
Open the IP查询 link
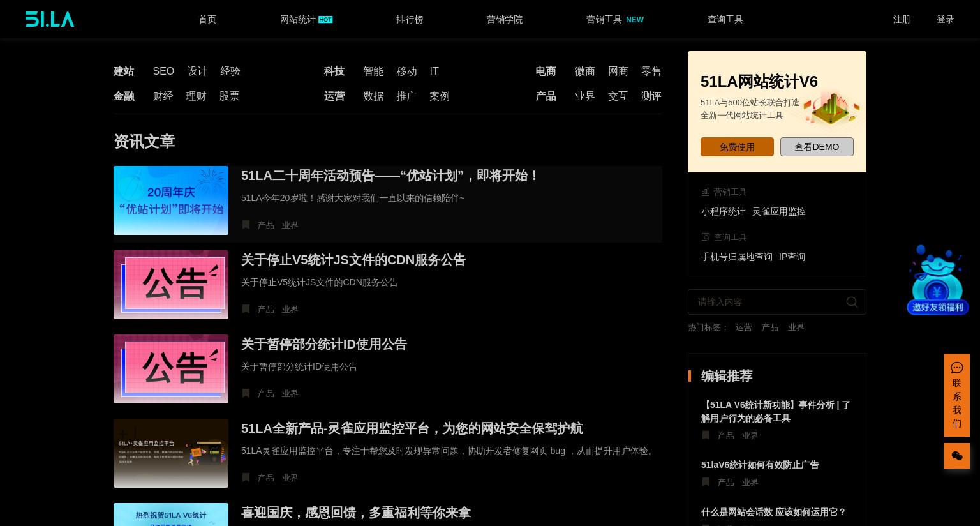792,257
